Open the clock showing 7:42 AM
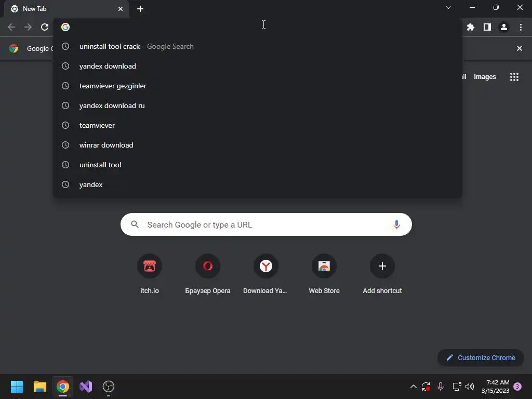This screenshot has width=532, height=399. pyautogui.click(x=496, y=387)
